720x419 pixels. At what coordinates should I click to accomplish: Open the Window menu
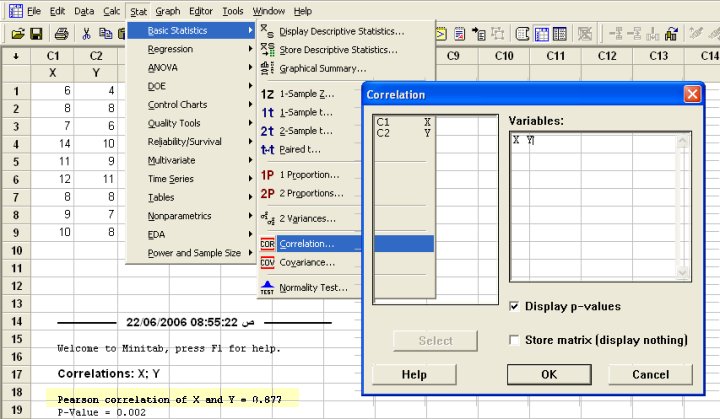click(x=269, y=11)
